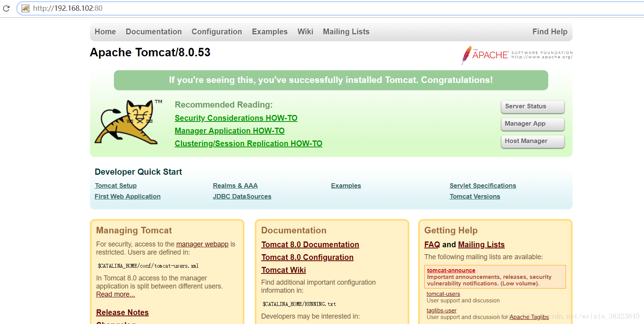Reload the page with the refresh icon
Viewport: 644px width, 324px height.
click(6, 8)
